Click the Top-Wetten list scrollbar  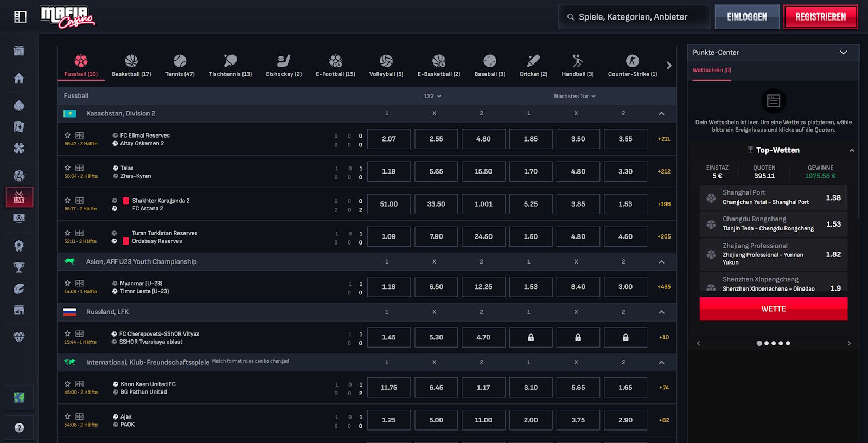[x=846, y=198]
